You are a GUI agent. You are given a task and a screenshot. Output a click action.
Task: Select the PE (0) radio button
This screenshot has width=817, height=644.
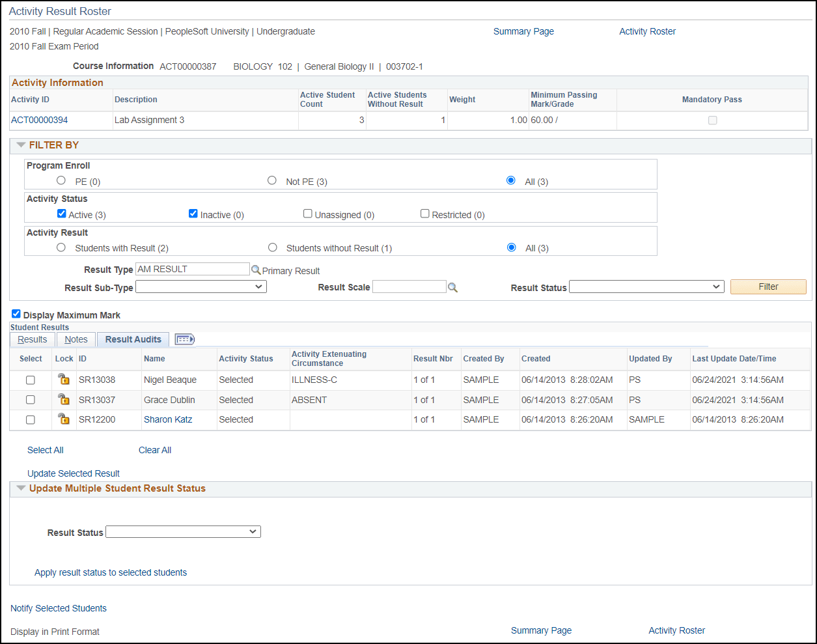click(61, 180)
